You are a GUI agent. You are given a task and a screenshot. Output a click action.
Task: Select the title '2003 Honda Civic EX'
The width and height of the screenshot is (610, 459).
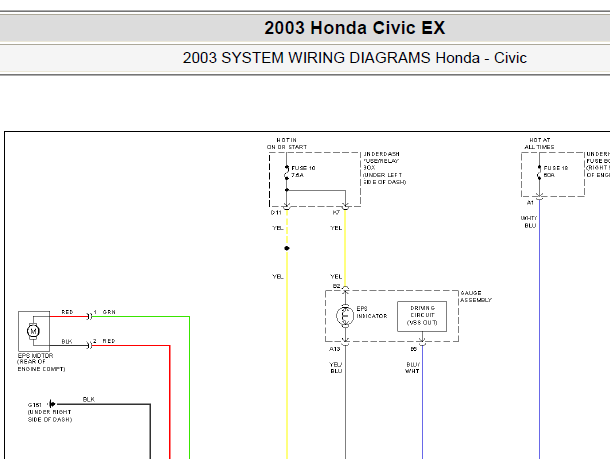pos(354,28)
